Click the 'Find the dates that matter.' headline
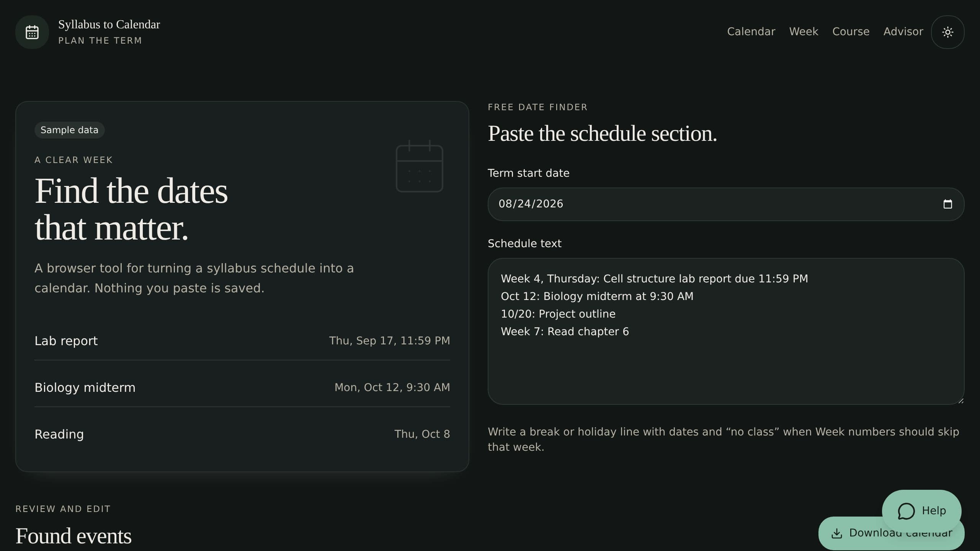Image resolution: width=980 pixels, height=551 pixels. [x=131, y=209]
